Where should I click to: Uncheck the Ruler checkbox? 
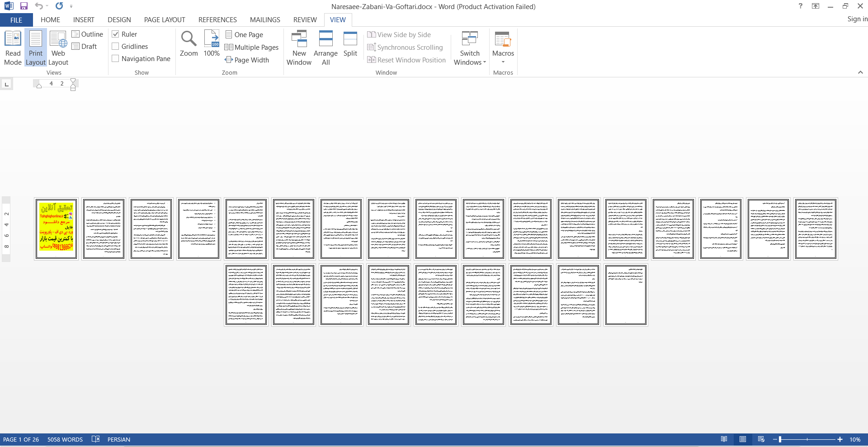(115, 34)
